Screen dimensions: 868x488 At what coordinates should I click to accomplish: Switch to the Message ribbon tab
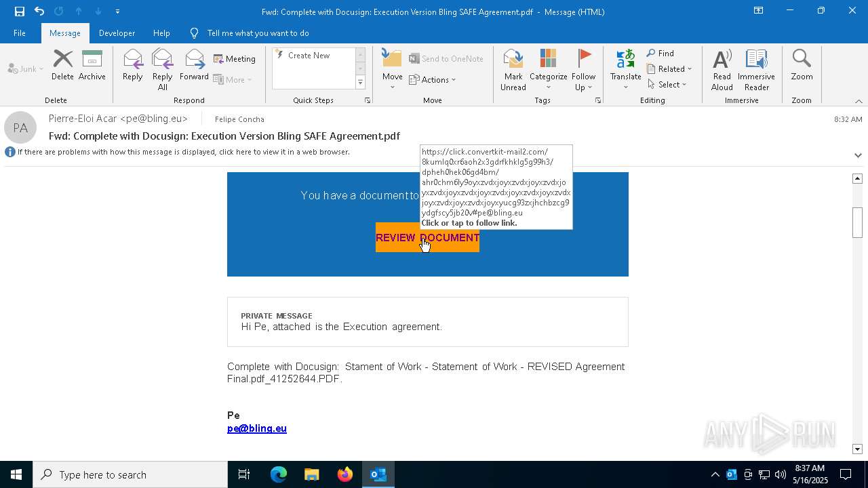(x=65, y=33)
